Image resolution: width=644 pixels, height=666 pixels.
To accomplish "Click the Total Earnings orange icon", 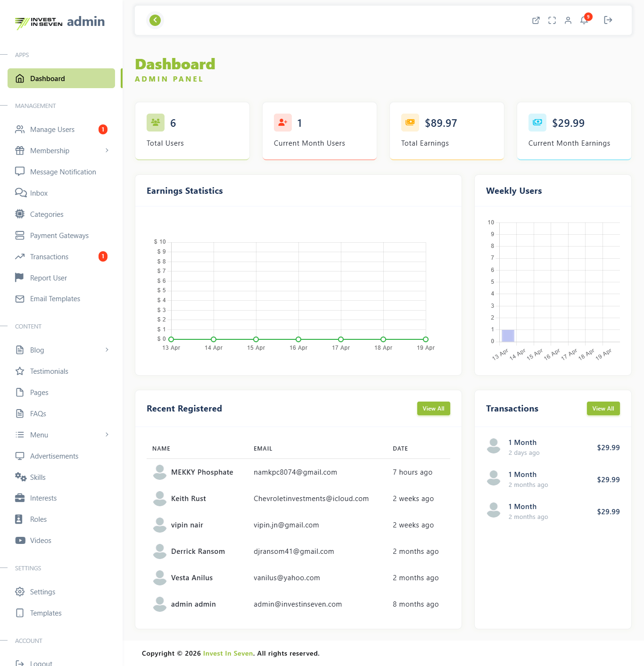I will 410,123.
